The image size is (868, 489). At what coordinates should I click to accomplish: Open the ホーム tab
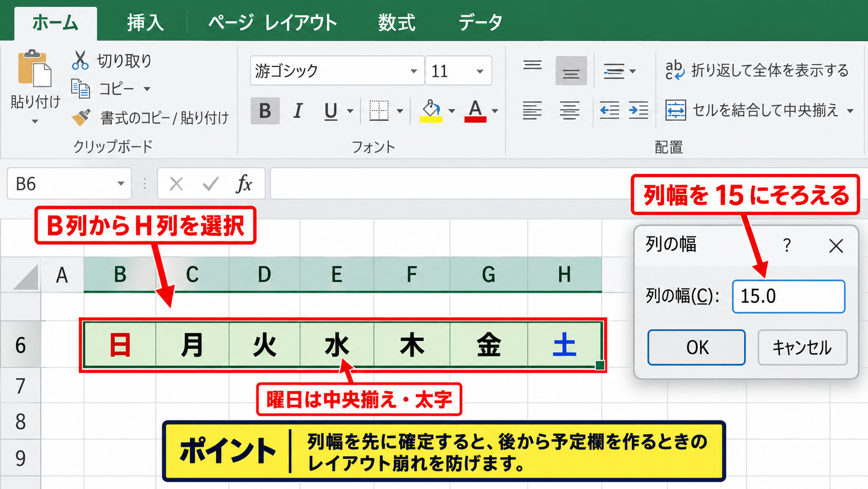click(56, 23)
